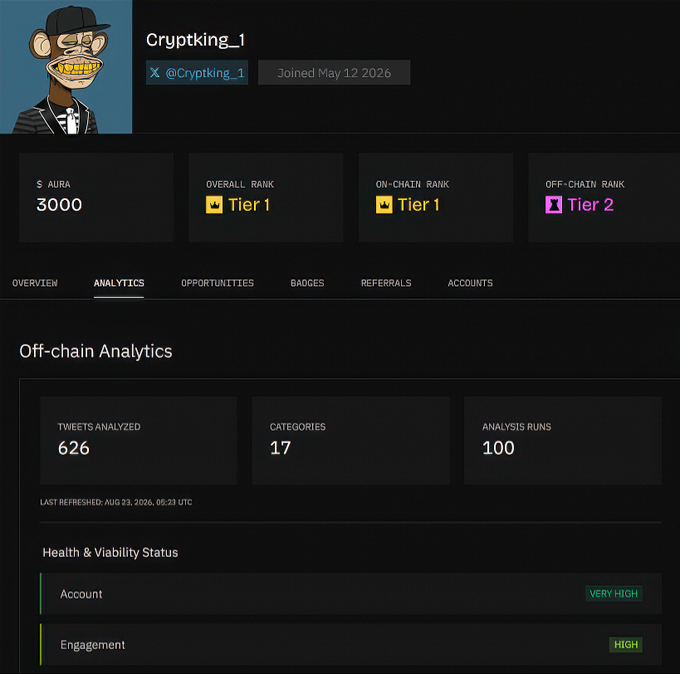The image size is (680, 674).
Task: Open the Overview tab
Action: click(x=35, y=283)
